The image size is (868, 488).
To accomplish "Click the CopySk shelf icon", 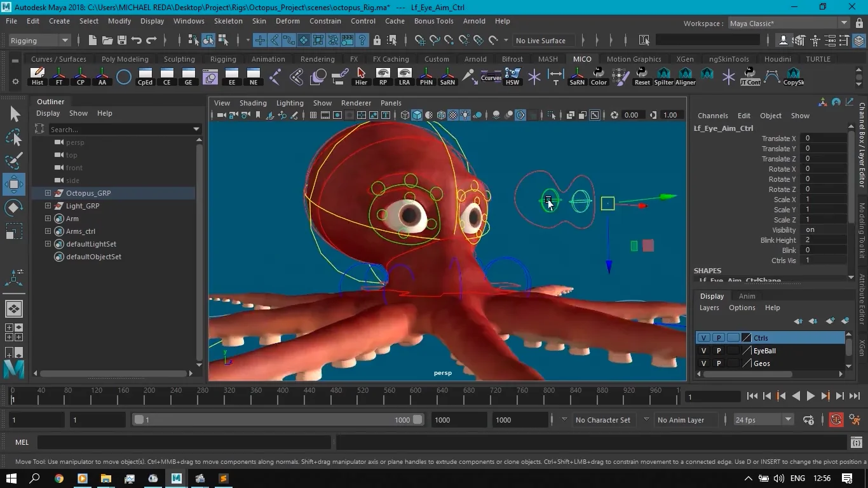I will coord(794,76).
